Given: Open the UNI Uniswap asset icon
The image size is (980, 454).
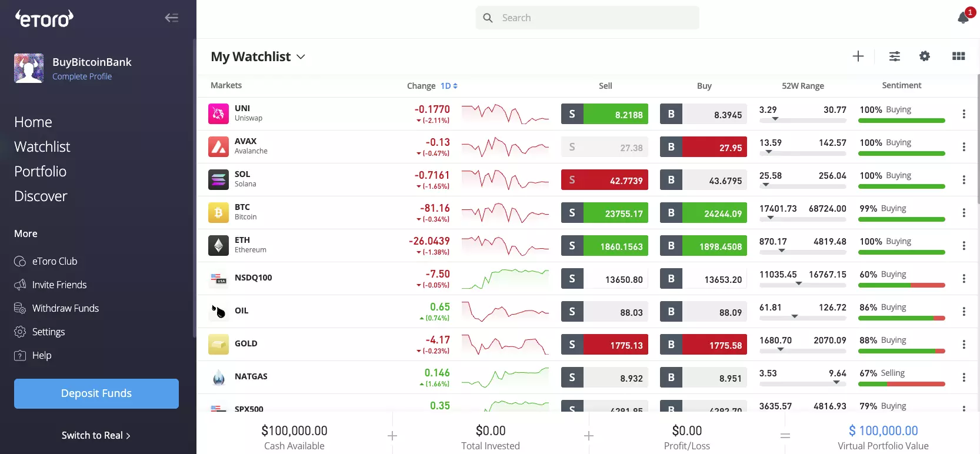Looking at the screenshot, I should pos(218,113).
